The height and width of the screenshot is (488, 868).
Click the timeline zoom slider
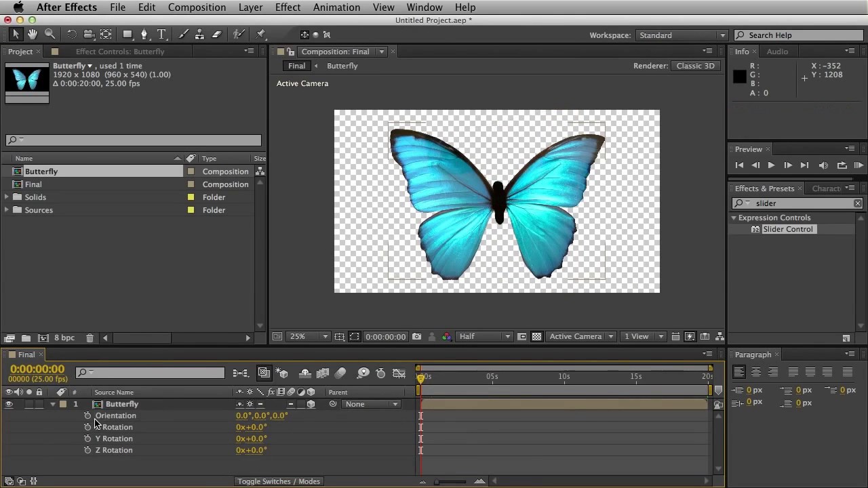[451, 481]
